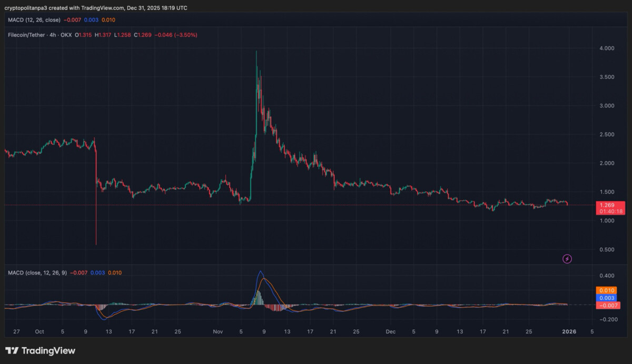Select the Nov label on the time axis

(x=218, y=332)
